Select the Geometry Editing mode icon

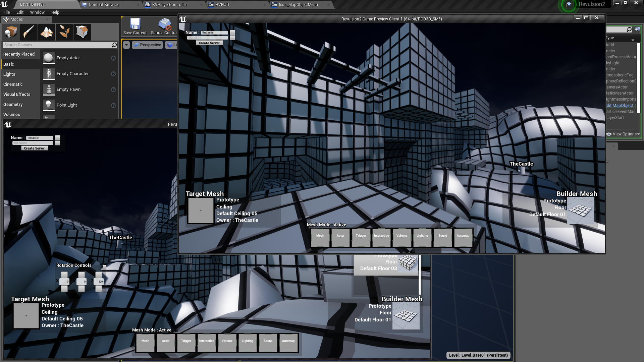(82, 32)
